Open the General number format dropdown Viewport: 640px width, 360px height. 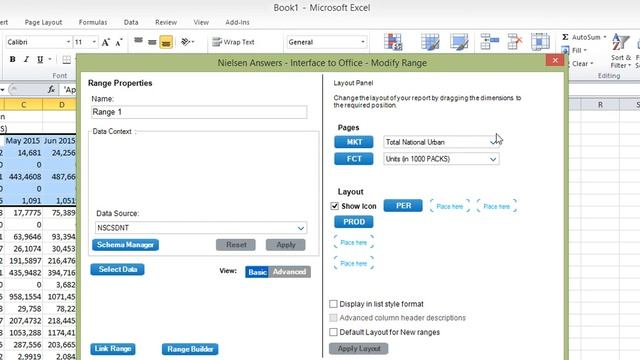coord(362,42)
